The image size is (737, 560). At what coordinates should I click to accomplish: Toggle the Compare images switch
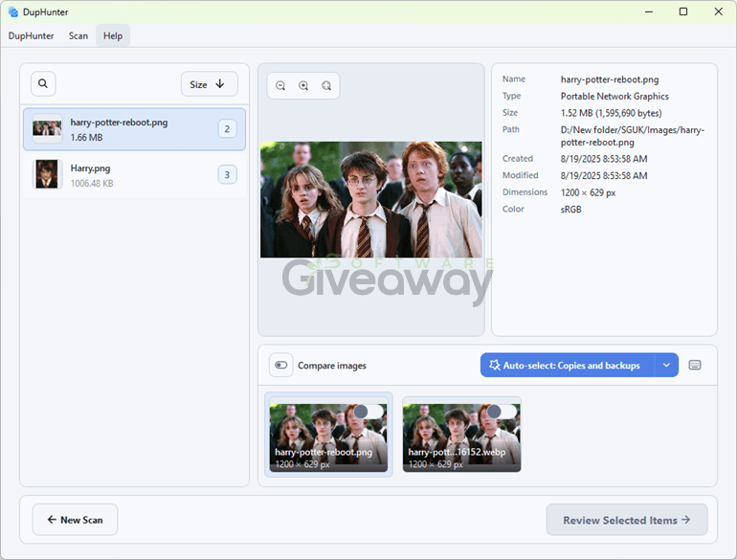281,365
